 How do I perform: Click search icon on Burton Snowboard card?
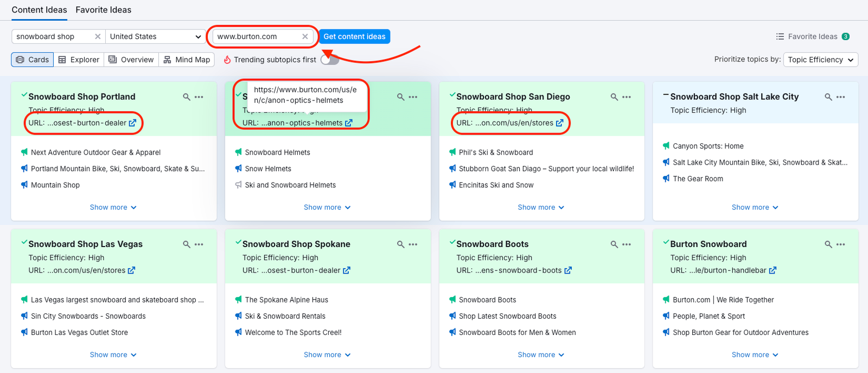828,245
